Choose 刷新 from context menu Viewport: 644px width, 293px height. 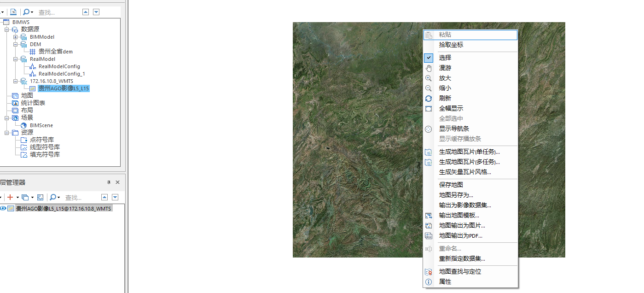click(x=470, y=98)
